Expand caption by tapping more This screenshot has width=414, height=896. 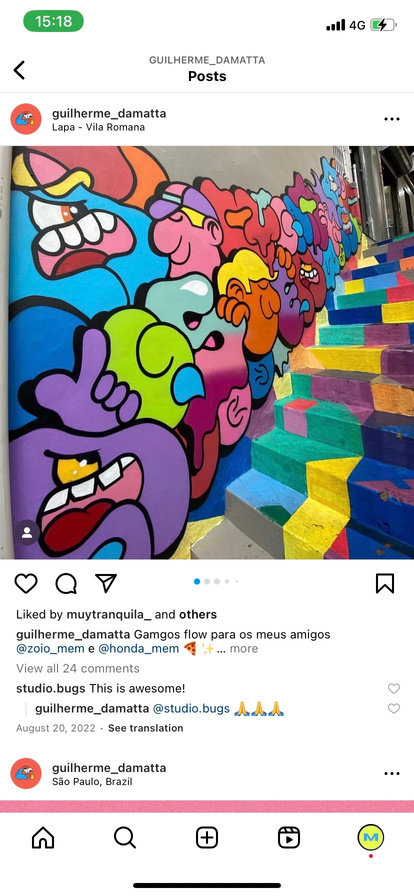[x=244, y=649]
